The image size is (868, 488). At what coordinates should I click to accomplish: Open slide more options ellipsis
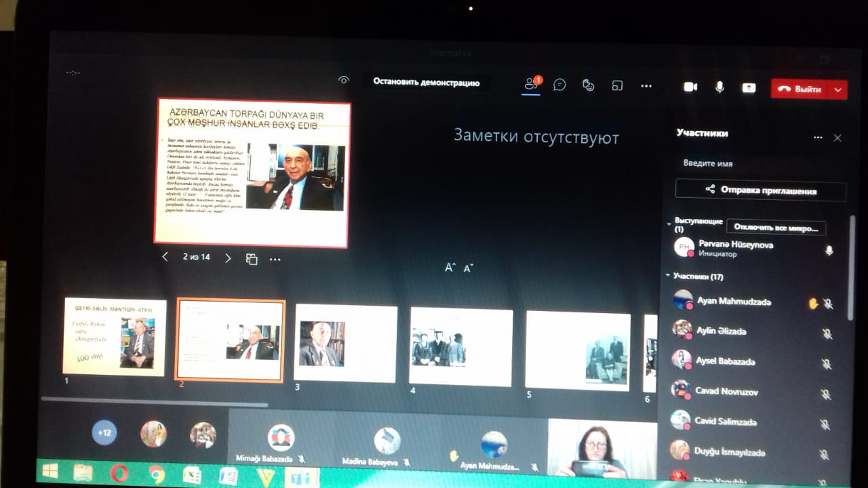[275, 259]
